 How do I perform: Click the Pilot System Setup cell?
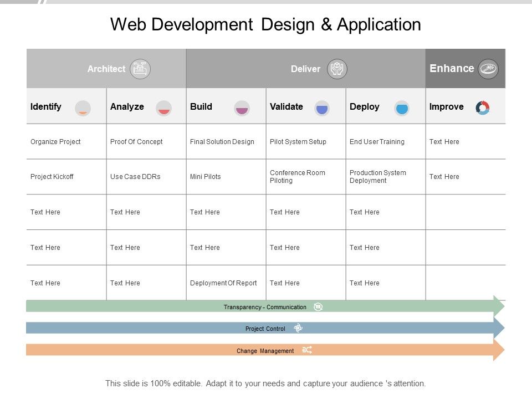(306, 141)
